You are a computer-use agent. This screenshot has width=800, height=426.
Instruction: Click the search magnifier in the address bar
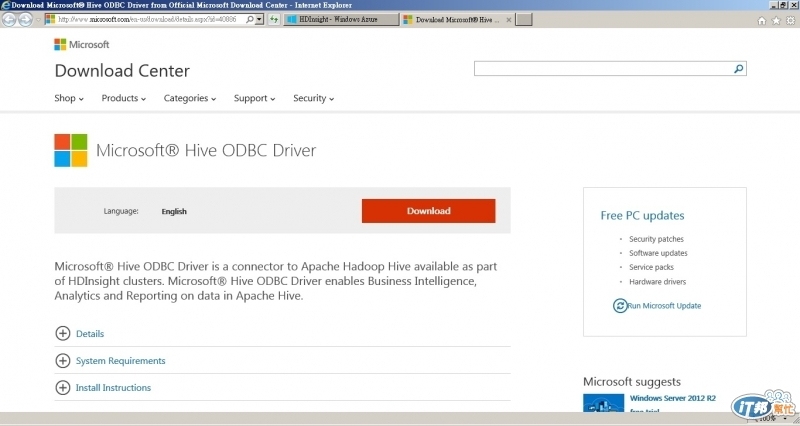click(x=249, y=19)
